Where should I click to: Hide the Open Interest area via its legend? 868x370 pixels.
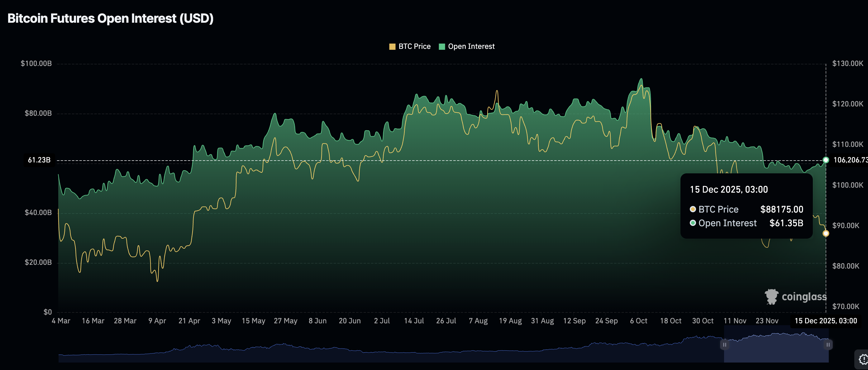[x=471, y=46]
